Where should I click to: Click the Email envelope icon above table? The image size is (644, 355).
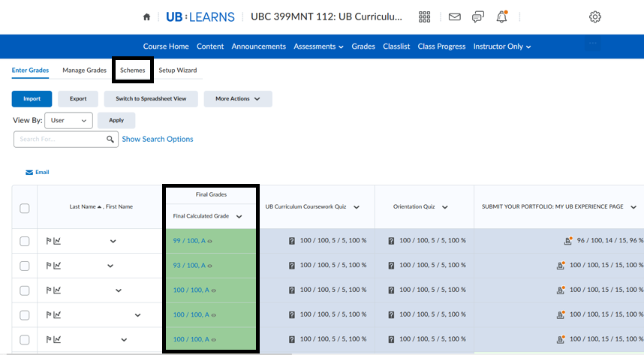(x=30, y=173)
